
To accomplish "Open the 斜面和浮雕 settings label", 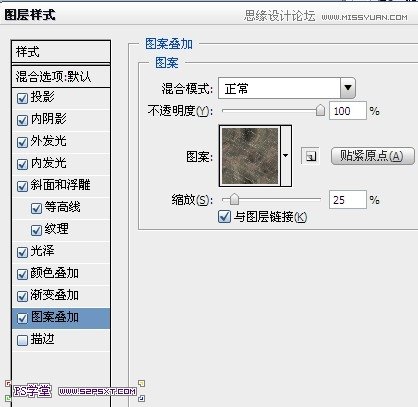I will pos(60,185).
